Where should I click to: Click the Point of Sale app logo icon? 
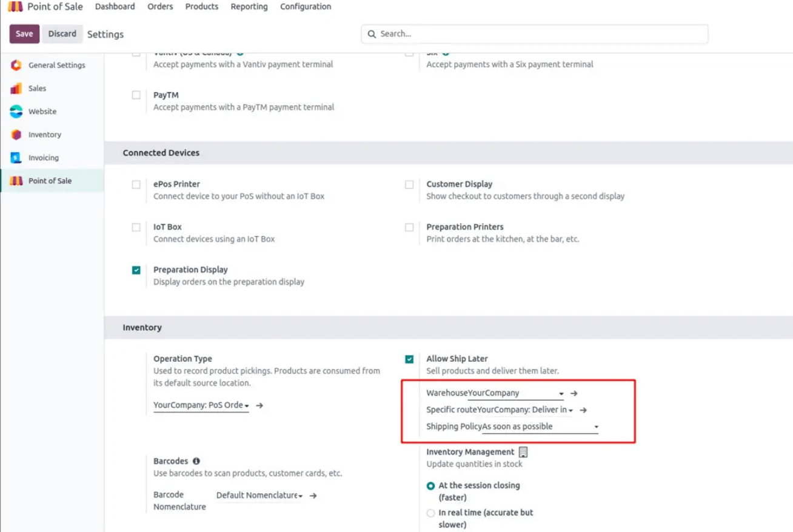[15, 7]
